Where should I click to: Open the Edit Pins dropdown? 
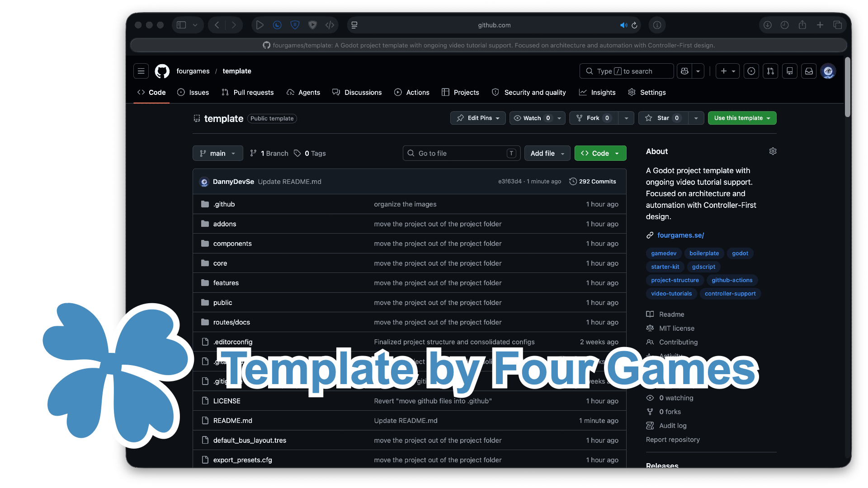click(478, 118)
